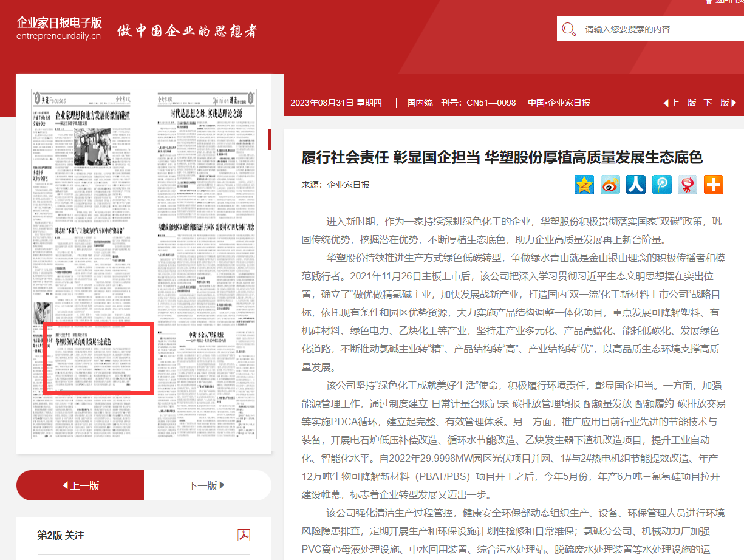744x560 pixels.
Task: Open 构建成渝地区双城经济圈 article in thumbnail
Action: (206, 227)
